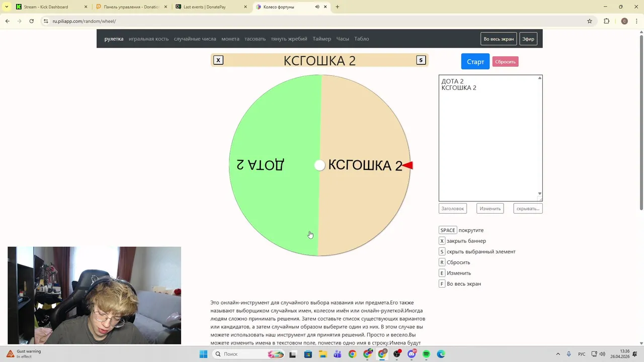This screenshot has width=644, height=362.
Task: Open OBS Studio from taskbar
Action: (397, 354)
